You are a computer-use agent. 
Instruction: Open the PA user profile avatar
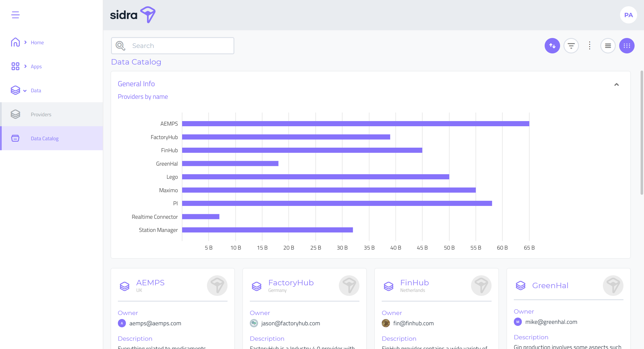(628, 15)
